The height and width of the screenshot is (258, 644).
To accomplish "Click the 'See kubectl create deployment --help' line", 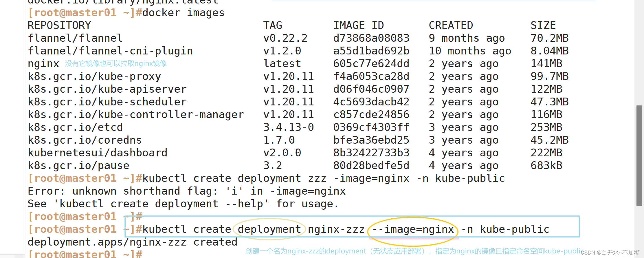I will 183,204.
